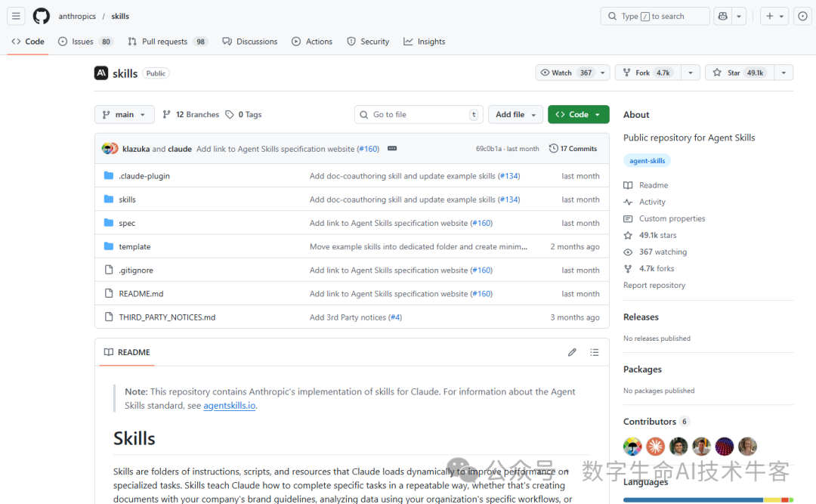This screenshot has height=504, width=816.
Task: Expand commit message ellipsis button
Action: [392, 148]
